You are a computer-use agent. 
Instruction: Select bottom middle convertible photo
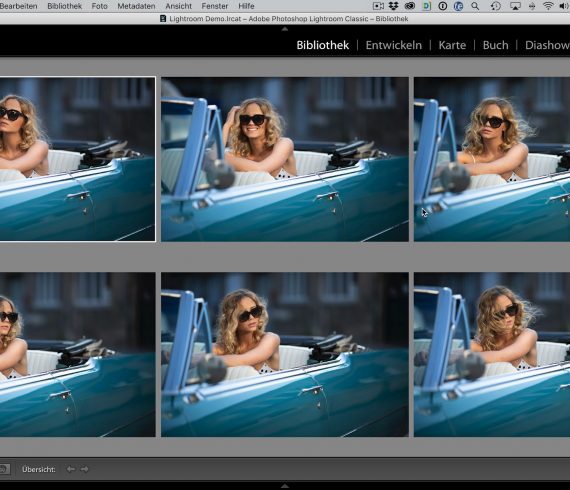[285, 354]
